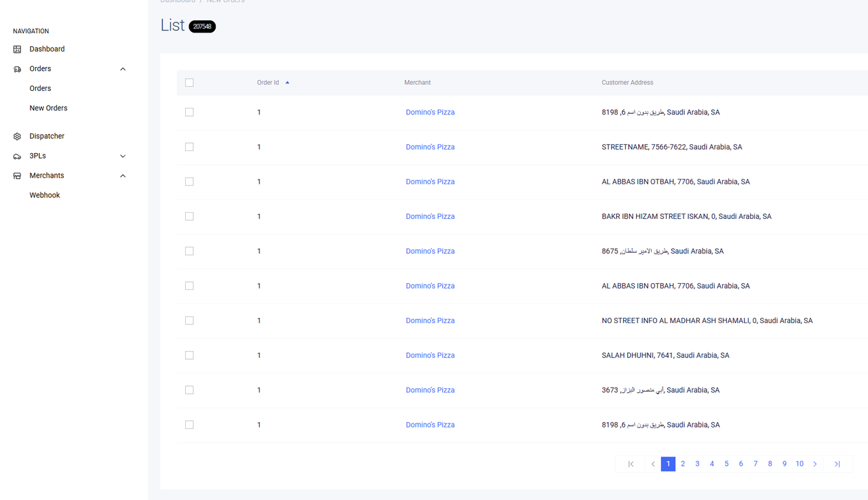Go to page 8
Screen dimensions: 868x500
[x=770, y=464]
